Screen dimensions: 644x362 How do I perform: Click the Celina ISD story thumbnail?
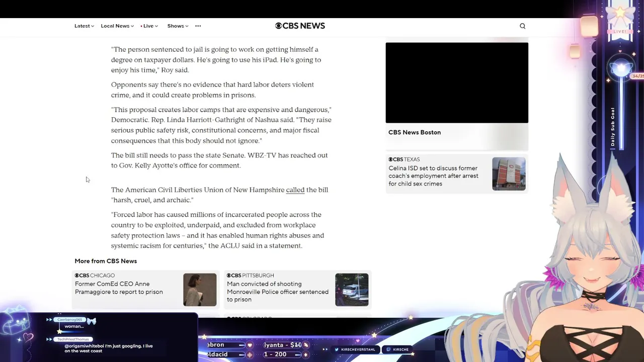coord(509,174)
